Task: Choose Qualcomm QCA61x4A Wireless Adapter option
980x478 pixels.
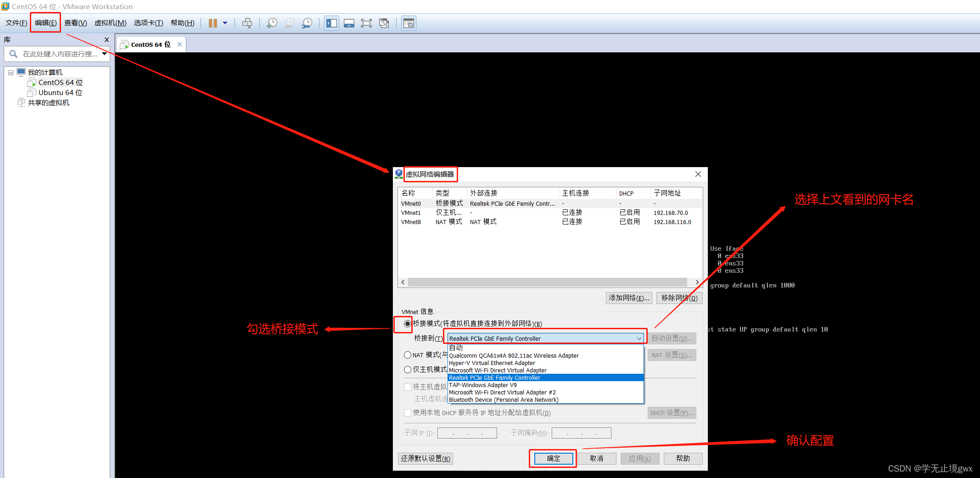Action: [546, 355]
